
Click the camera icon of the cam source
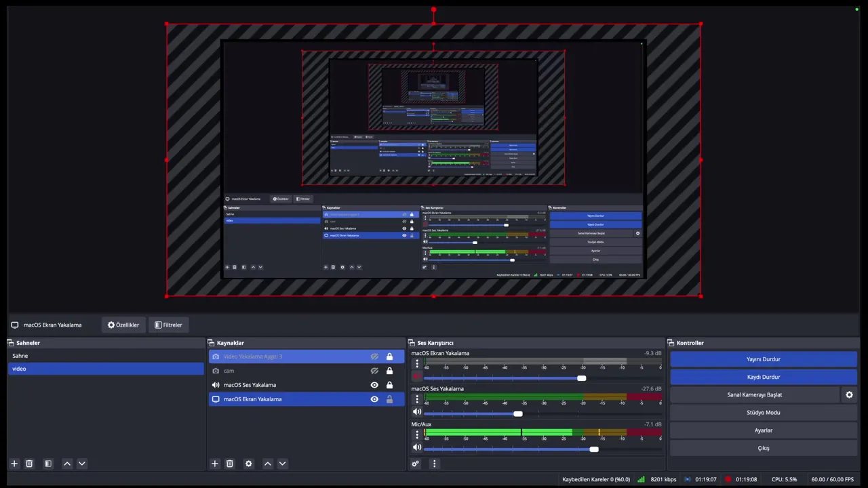pos(216,371)
